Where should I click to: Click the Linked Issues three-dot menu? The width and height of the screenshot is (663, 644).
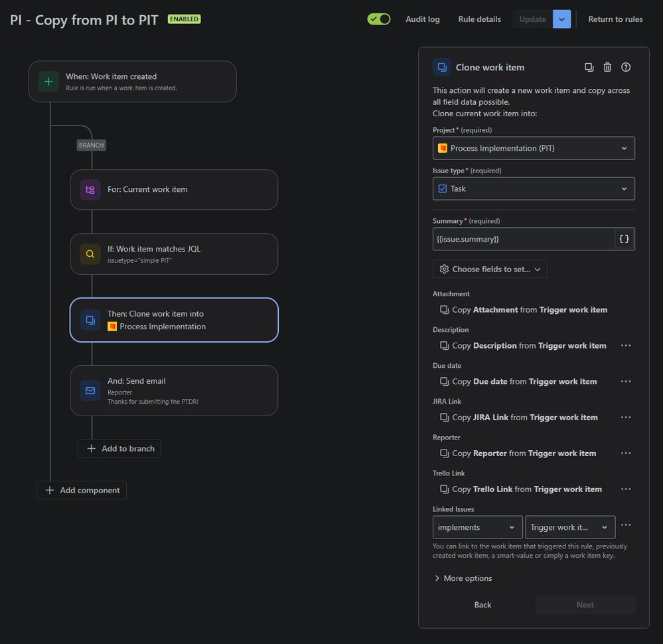coord(626,525)
